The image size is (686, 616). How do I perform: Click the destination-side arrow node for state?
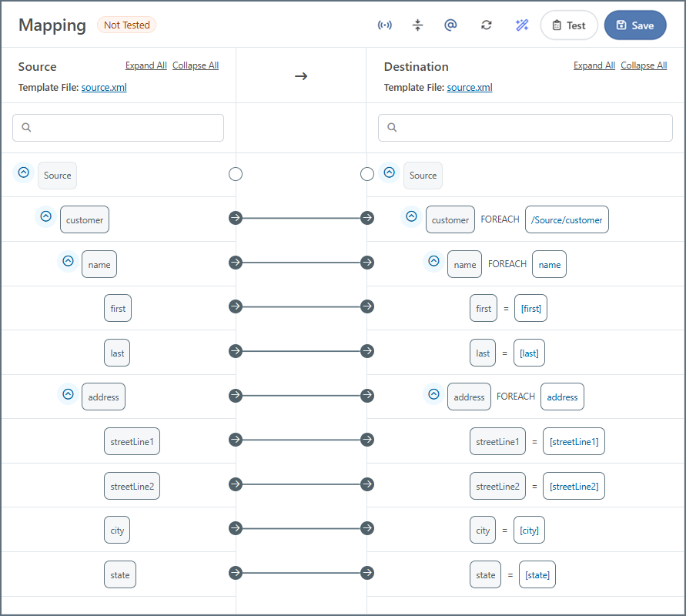coord(367,574)
